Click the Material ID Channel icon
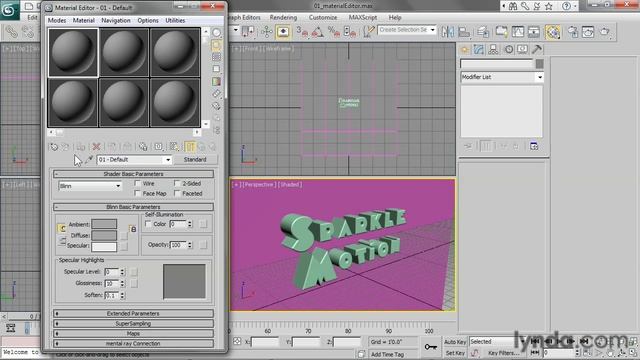Image resolution: width=640 pixels, height=360 pixels. (158, 147)
